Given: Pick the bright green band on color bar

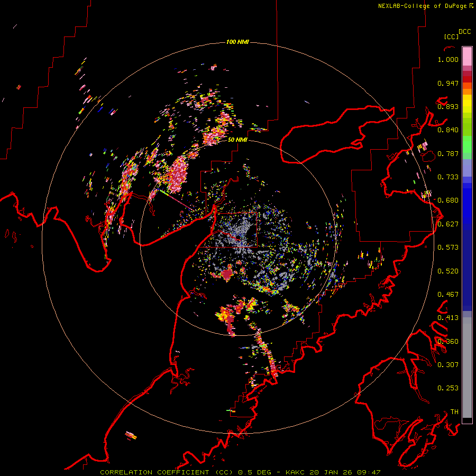Looking at the screenshot, I should pos(467,144).
